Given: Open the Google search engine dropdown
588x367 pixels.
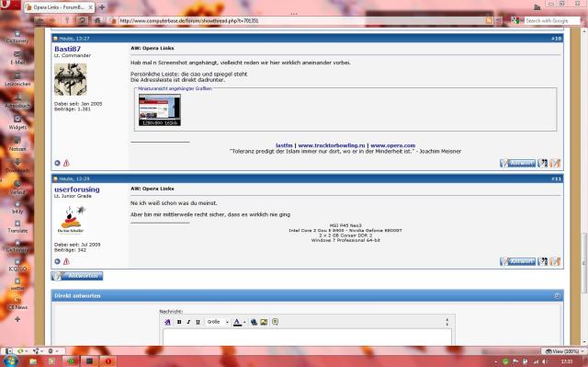Looking at the screenshot, I should pos(517,20).
